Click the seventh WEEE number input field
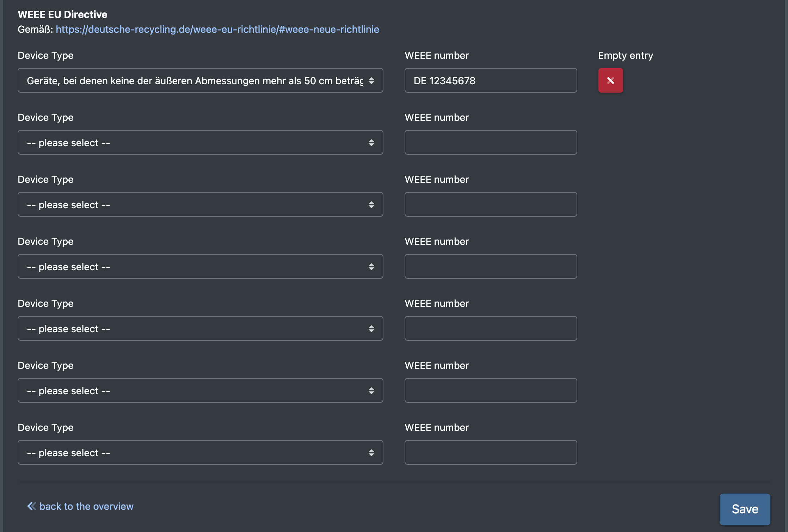 click(491, 452)
